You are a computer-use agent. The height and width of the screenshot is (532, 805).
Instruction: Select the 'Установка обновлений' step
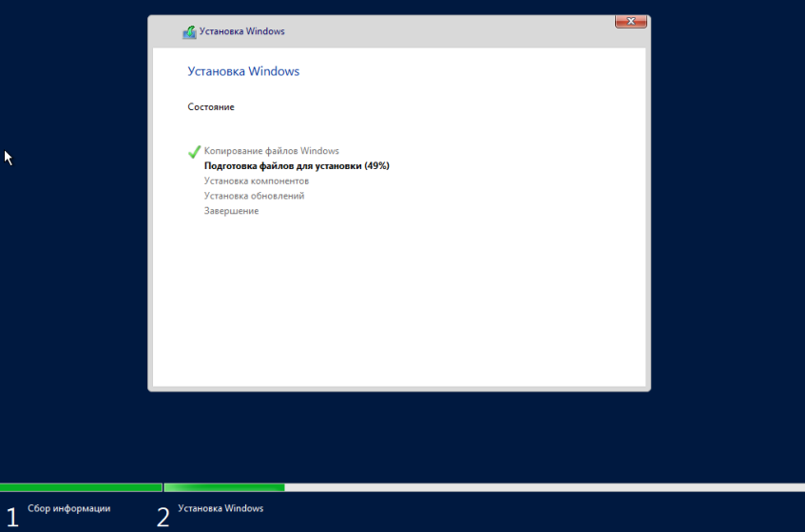click(x=254, y=196)
